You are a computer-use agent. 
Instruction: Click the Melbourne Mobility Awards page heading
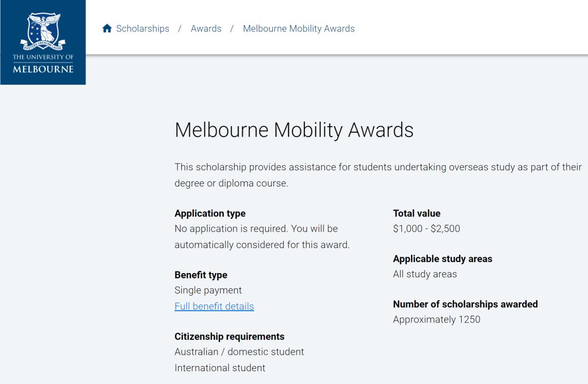click(294, 131)
